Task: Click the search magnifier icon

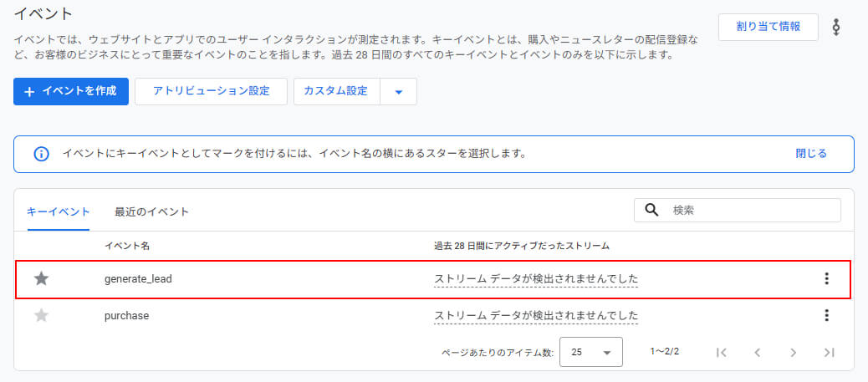Action: [x=652, y=211]
